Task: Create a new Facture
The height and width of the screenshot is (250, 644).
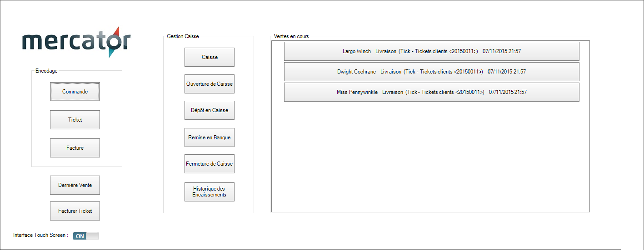Action: [x=75, y=148]
